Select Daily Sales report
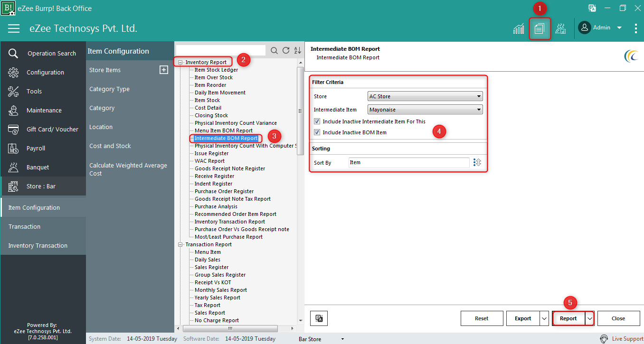The height and width of the screenshot is (344, 644). 208,260
